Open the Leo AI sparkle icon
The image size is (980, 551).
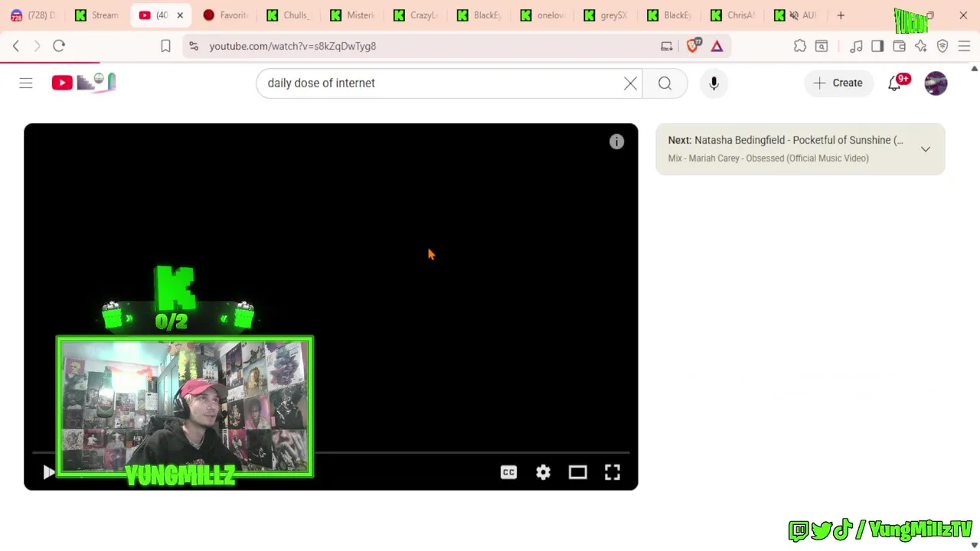tap(921, 46)
